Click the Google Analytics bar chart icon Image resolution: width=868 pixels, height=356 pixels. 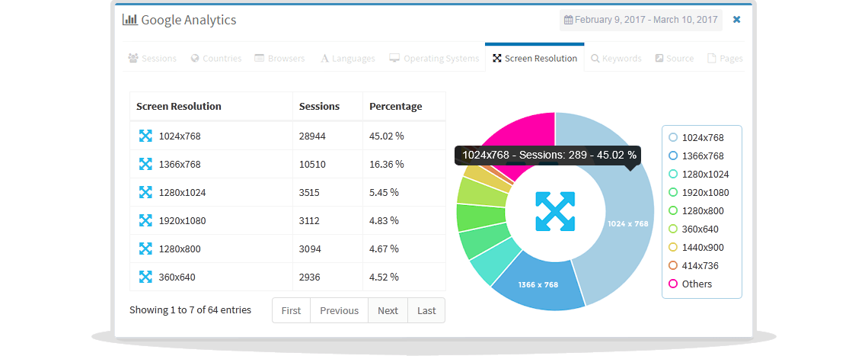click(x=129, y=20)
